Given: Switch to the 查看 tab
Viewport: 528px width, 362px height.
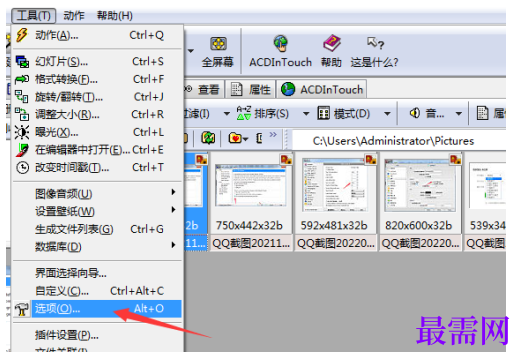Looking at the screenshot, I should point(204,90).
